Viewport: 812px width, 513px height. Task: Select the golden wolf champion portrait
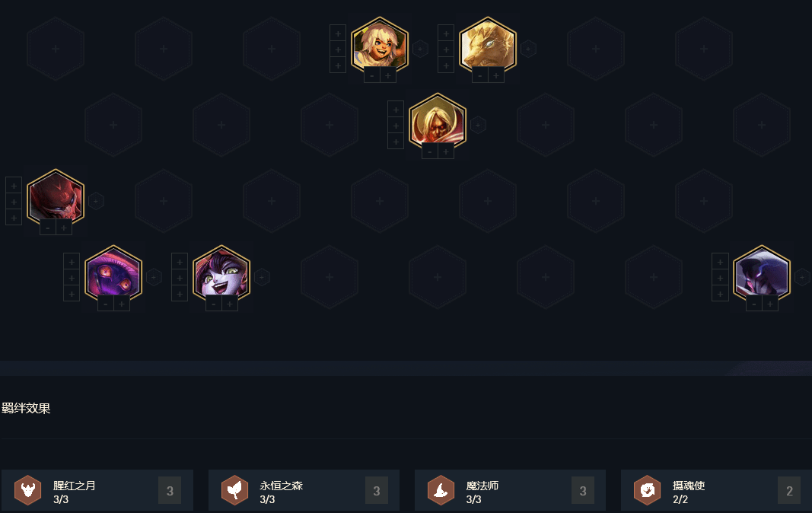(488, 46)
